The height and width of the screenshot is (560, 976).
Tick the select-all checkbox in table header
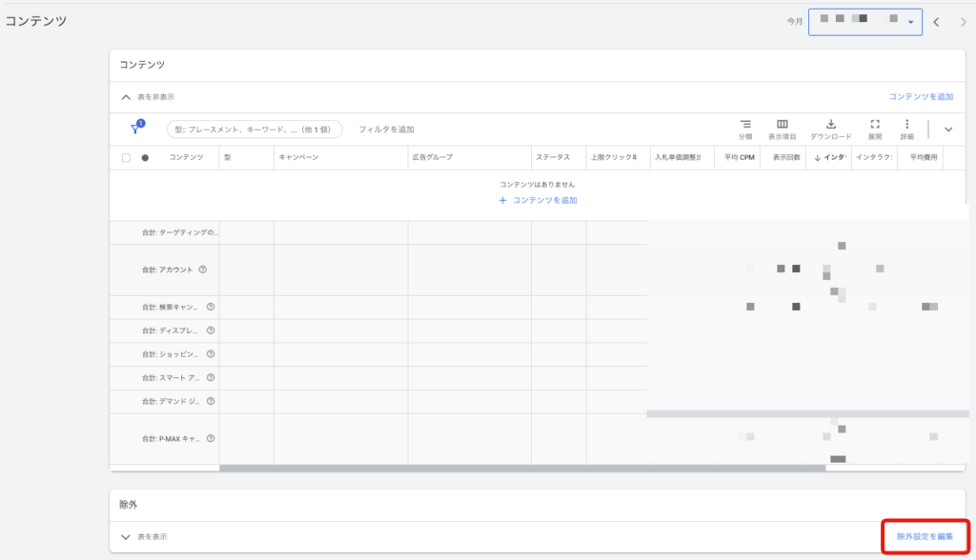click(126, 158)
